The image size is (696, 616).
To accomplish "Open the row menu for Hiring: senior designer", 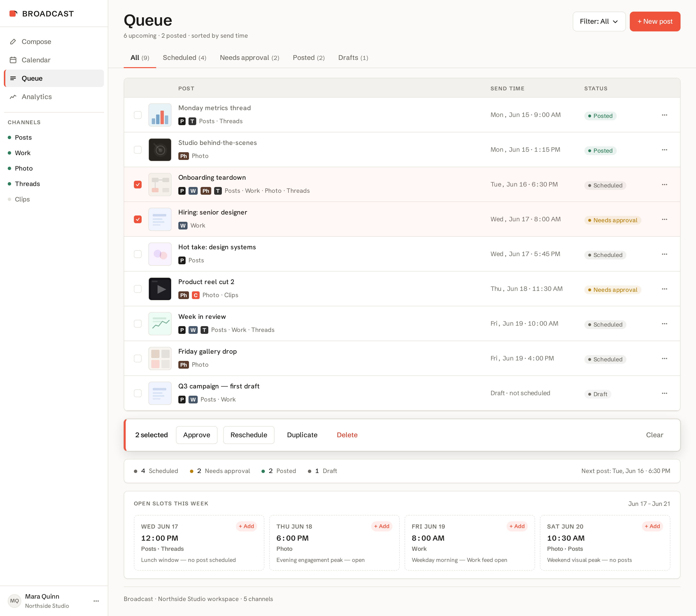I will click(664, 220).
